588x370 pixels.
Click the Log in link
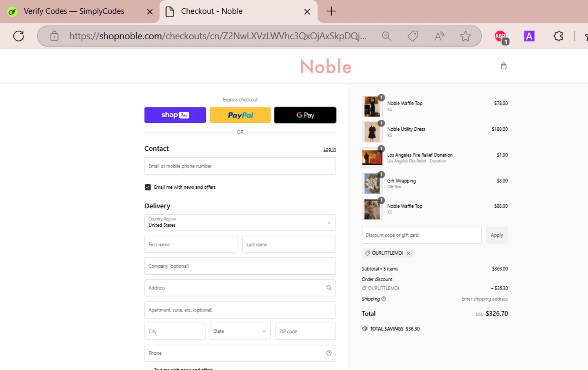coord(330,149)
